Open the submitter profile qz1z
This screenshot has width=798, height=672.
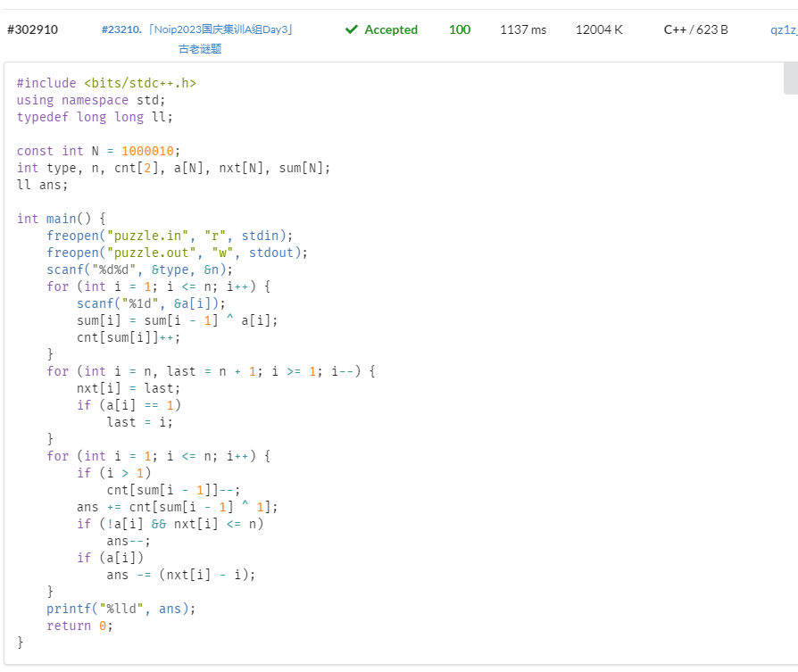783,29
